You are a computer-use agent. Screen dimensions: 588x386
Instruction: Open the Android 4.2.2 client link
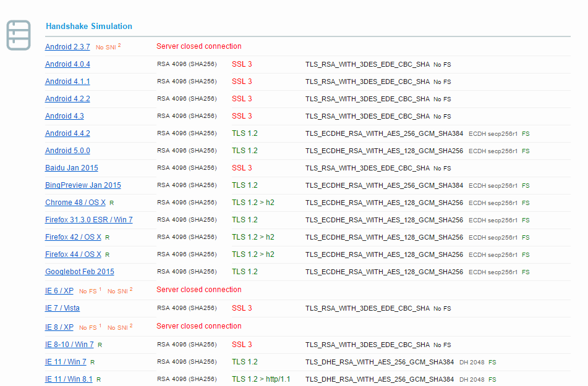tap(67, 99)
